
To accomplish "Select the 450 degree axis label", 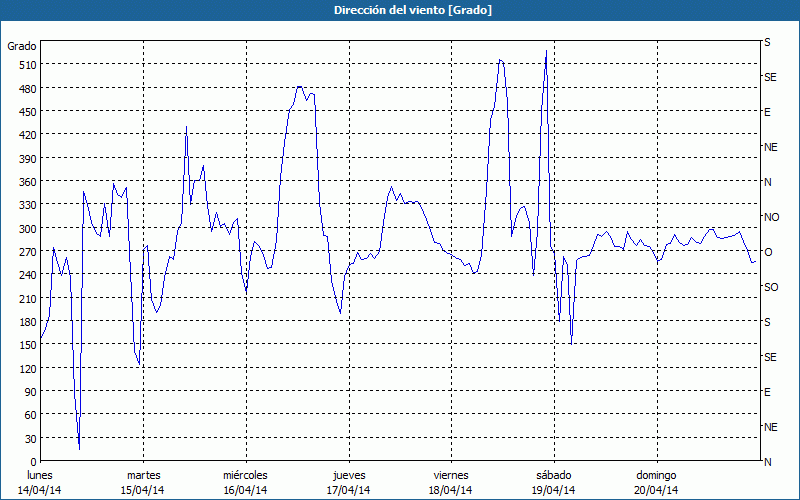I will click(26, 112).
